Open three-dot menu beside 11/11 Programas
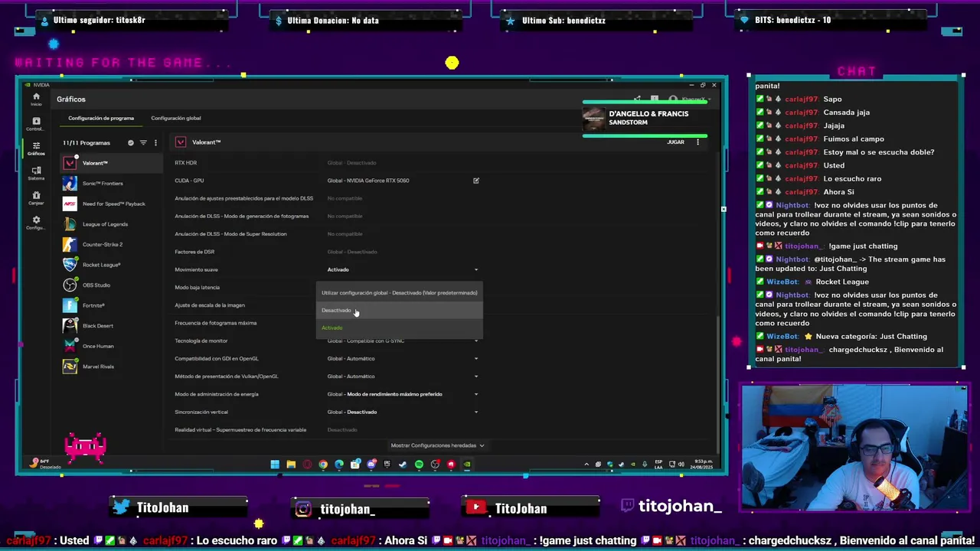Viewport: 980px width, 551px height. [155, 143]
